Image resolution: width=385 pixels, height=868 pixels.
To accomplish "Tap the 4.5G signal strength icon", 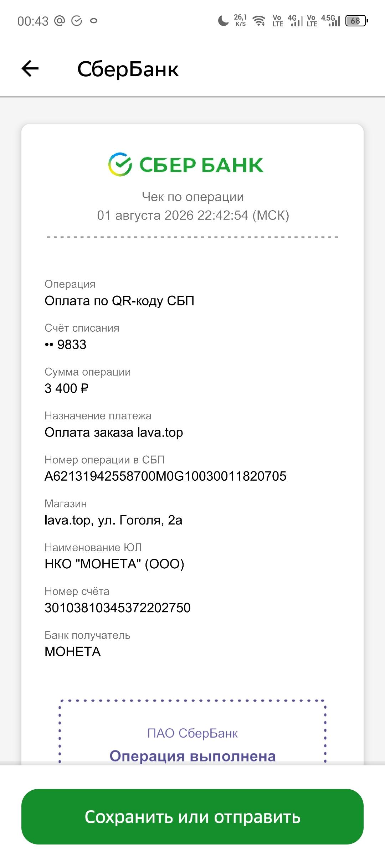I will [x=331, y=21].
